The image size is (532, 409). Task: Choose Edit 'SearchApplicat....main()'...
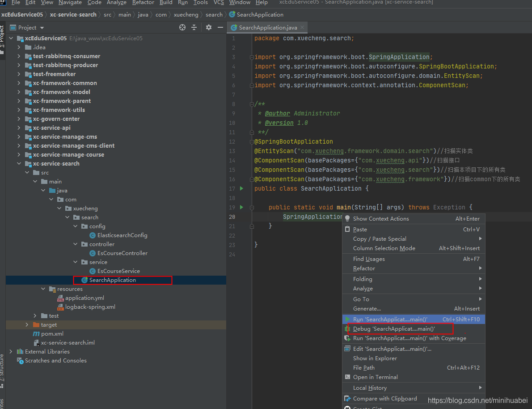[x=414, y=349]
